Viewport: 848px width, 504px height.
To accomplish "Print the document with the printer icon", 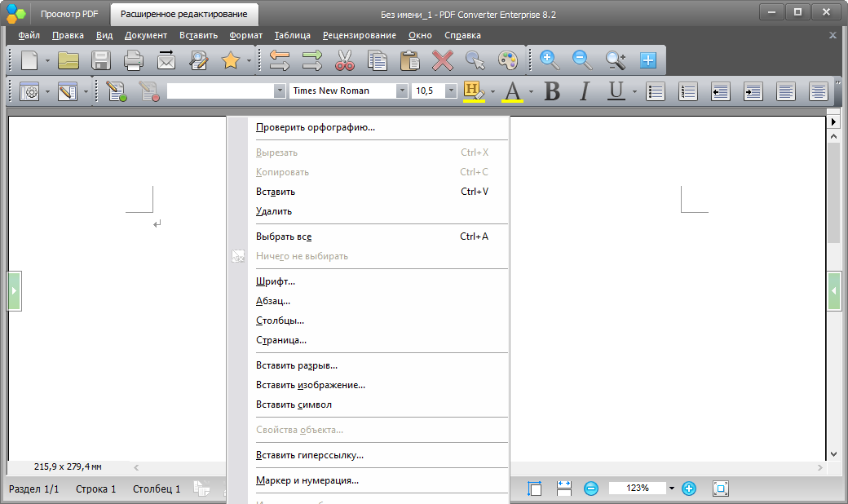I will (134, 60).
